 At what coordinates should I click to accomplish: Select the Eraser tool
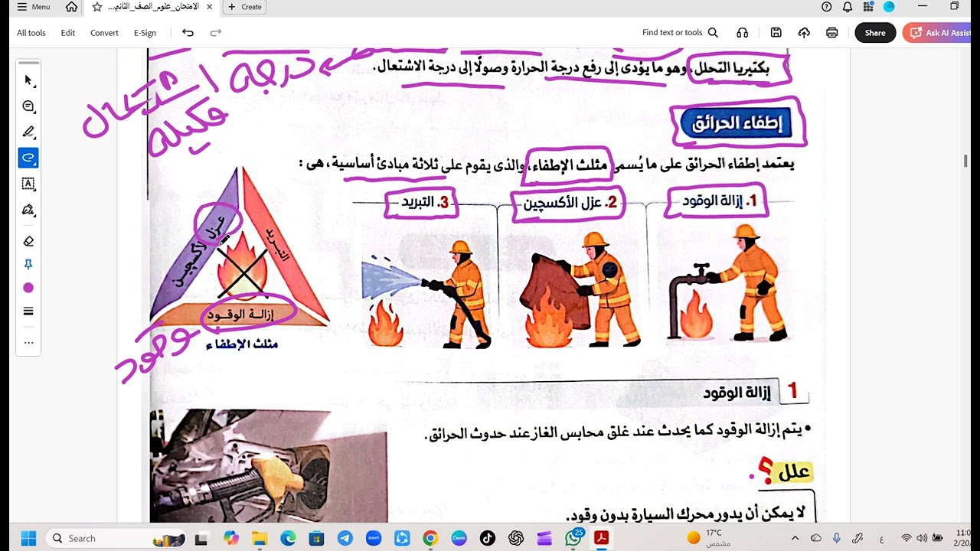[28, 241]
